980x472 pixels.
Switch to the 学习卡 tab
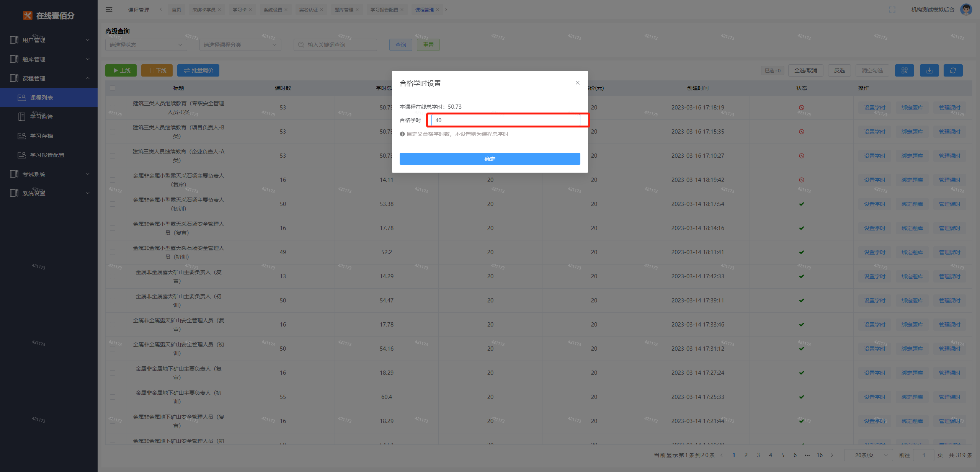[x=239, y=10]
